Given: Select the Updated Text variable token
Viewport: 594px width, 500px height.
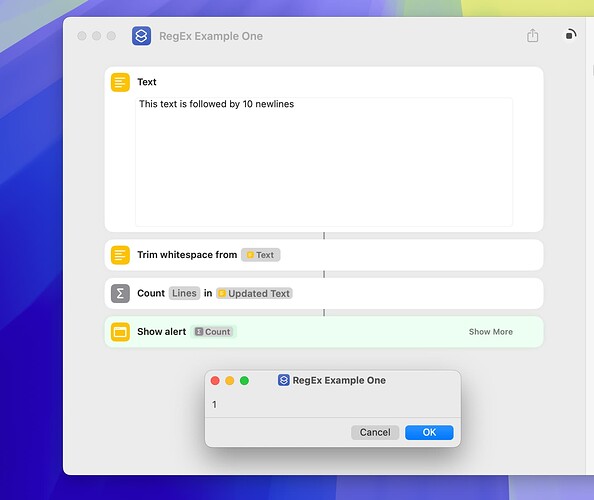Looking at the screenshot, I should click(x=254, y=294).
